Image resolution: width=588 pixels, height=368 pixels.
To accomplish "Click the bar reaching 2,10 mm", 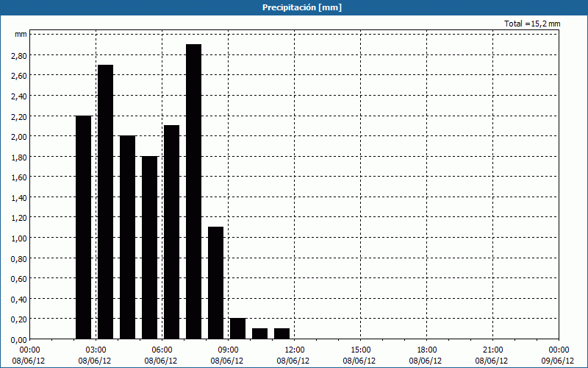I will tap(171, 232).
